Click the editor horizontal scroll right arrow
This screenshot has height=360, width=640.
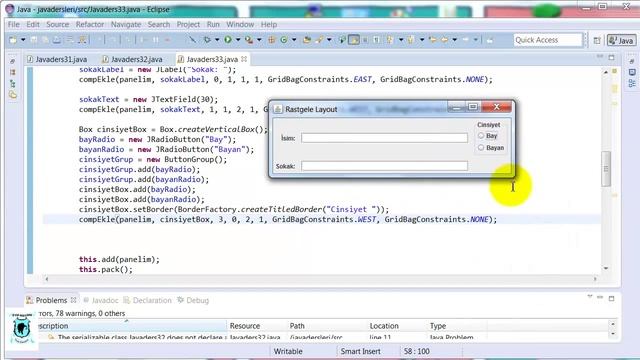click(x=595, y=279)
